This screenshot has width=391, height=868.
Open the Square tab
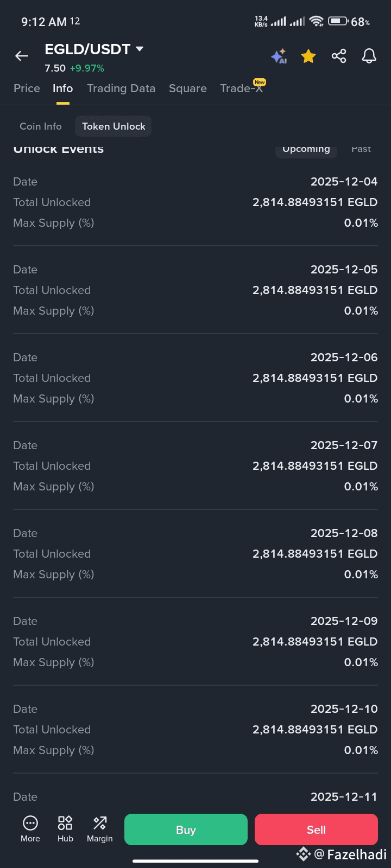188,88
